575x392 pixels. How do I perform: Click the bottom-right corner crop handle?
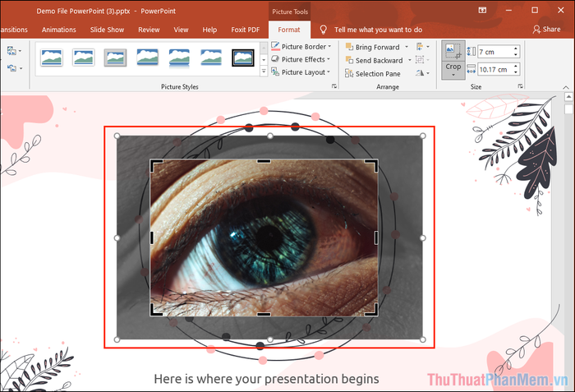372,311
